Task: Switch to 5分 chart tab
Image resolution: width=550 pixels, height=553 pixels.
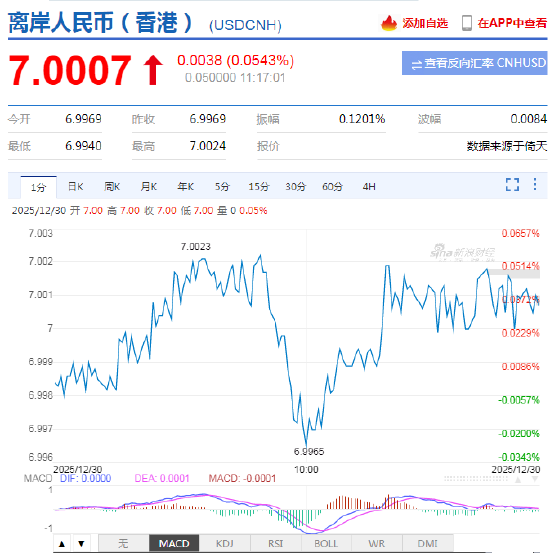Action: coord(222,186)
